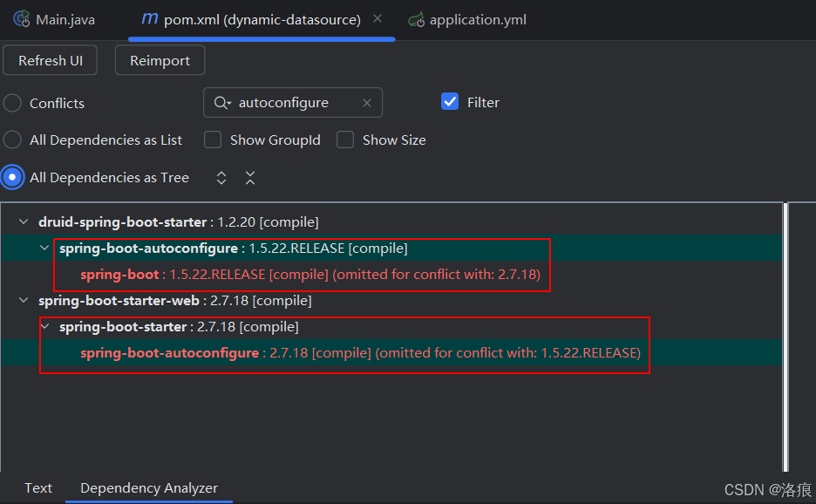Clear the autoconfigure search with the x icon

(x=367, y=102)
